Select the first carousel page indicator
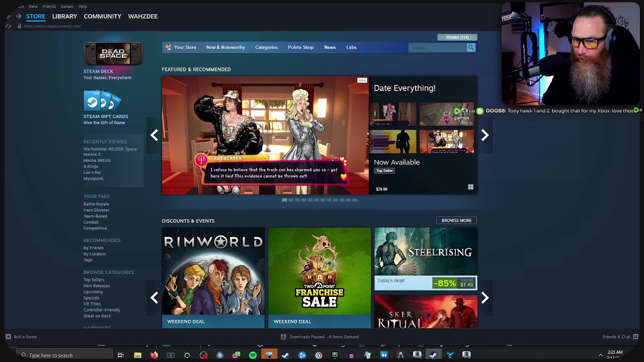This screenshot has height=362, width=644. (x=284, y=200)
